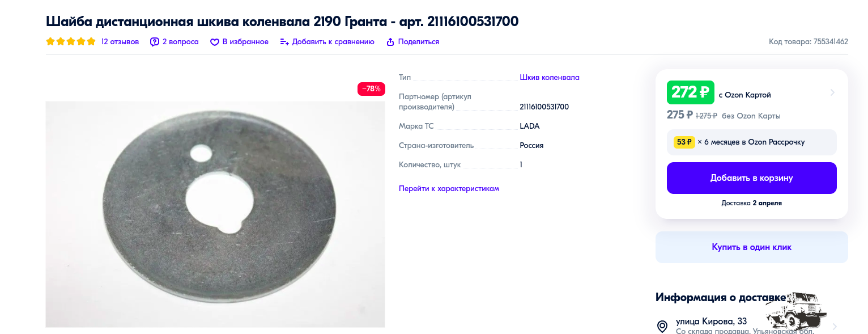The width and height of the screenshot is (868, 334).
Task: Click the five-star rating icons
Action: click(71, 41)
